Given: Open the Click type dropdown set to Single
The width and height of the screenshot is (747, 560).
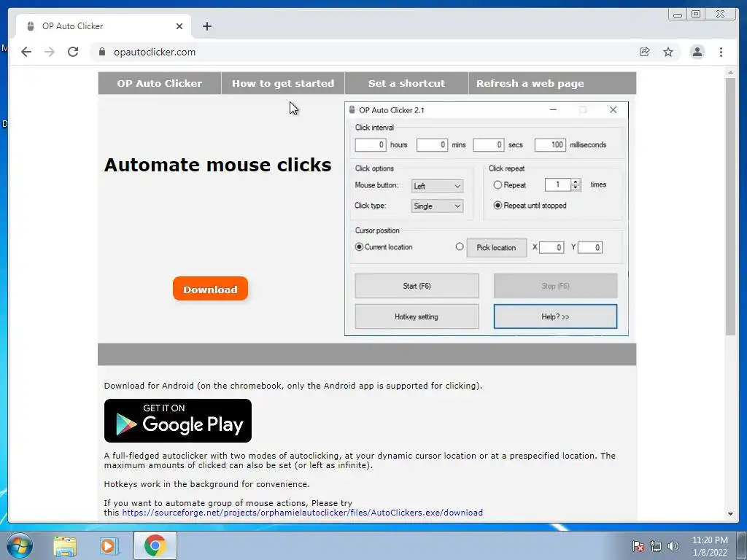Looking at the screenshot, I should click(437, 206).
